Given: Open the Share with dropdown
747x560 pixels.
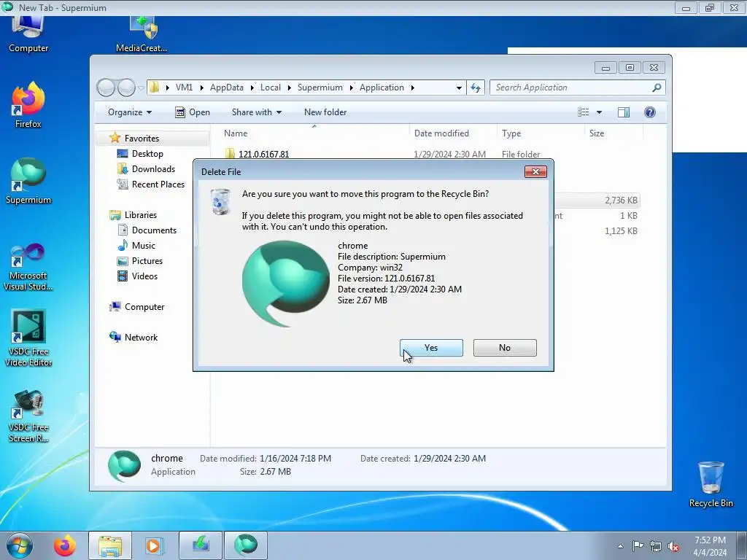Looking at the screenshot, I should [257, 112].
